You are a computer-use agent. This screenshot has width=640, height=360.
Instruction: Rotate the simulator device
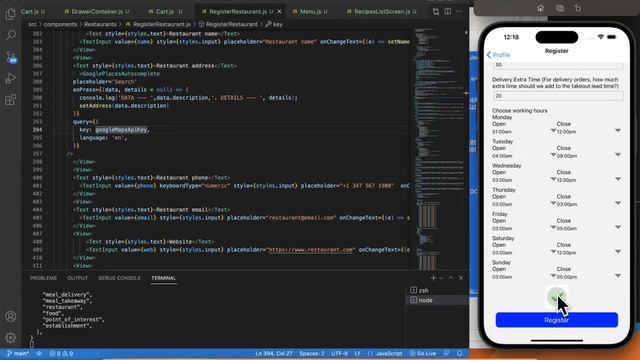[x=578, y=8]
